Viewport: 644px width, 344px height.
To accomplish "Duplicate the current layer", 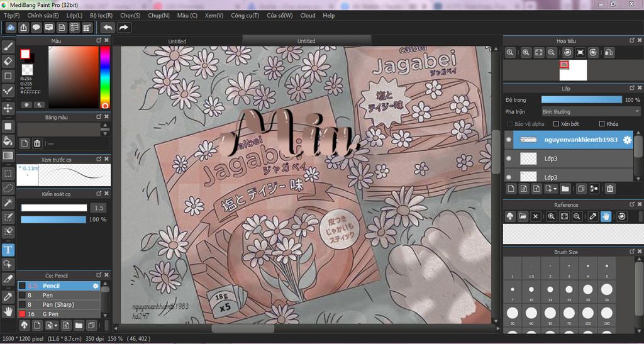I will pyautogui.click(x=581, y=189).
